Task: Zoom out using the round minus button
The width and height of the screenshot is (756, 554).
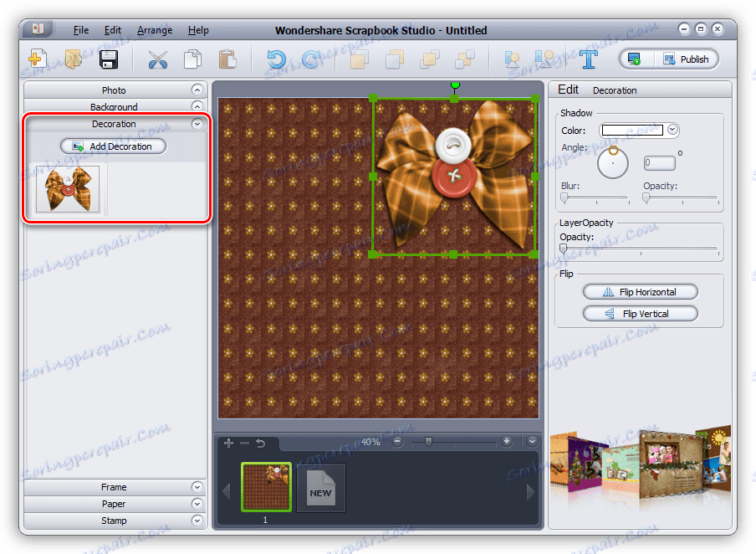Action: [397, 441]
